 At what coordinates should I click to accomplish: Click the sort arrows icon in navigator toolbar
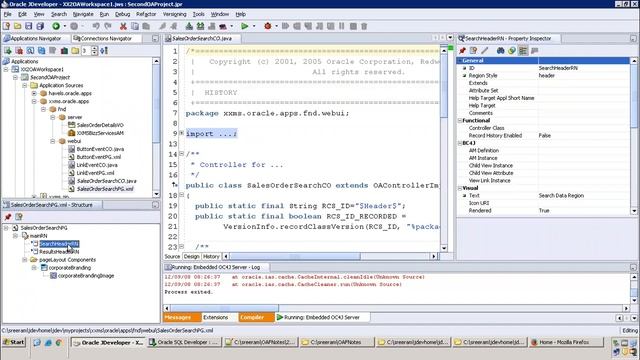tap(104, 51)
